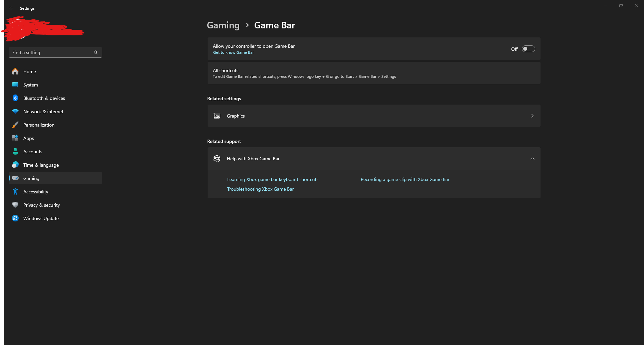Click the All shortcuts info card

click(x=374, y=73)
